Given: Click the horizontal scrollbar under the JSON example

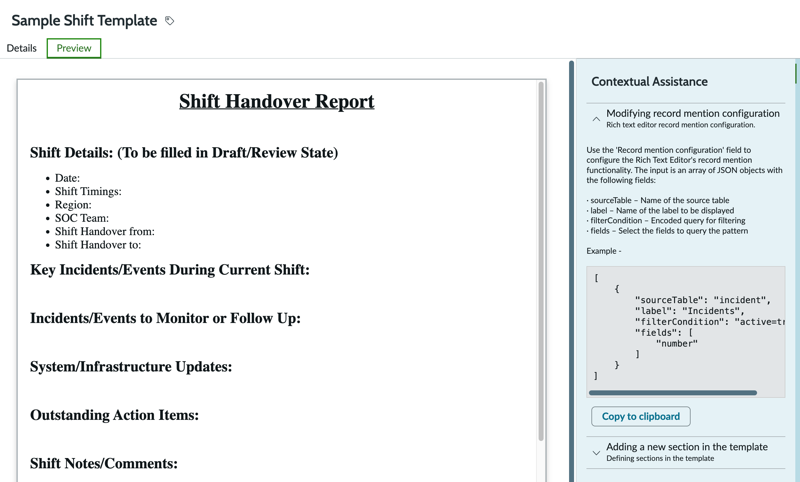Looking at the screenshot, I should (672, 393).
